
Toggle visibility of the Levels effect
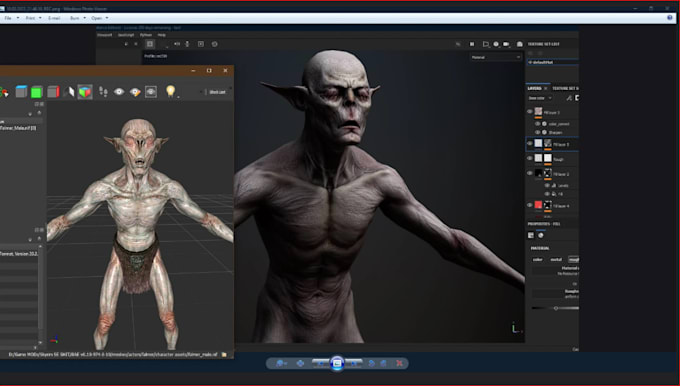tap(547, 185)
